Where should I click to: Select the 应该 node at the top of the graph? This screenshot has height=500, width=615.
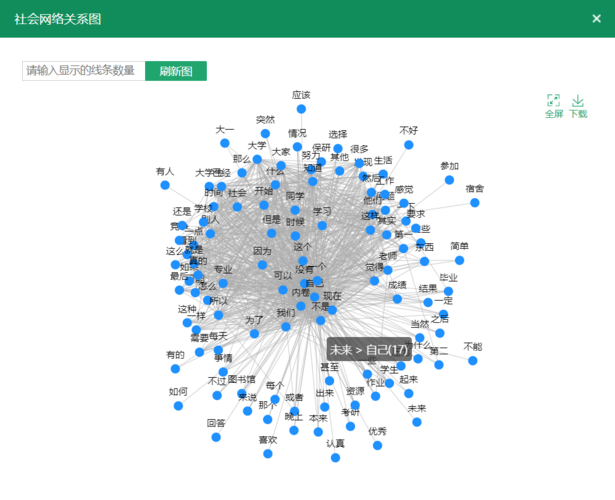[301, 109]
